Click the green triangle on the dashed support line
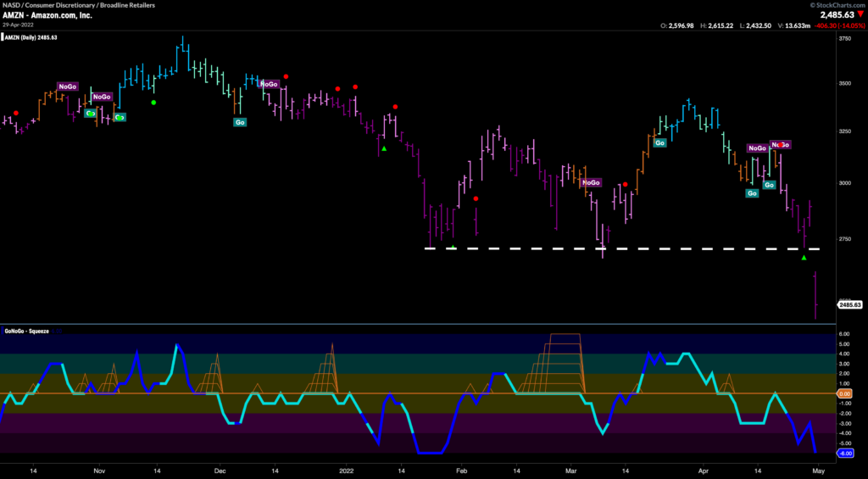 (x=453, y=247)
